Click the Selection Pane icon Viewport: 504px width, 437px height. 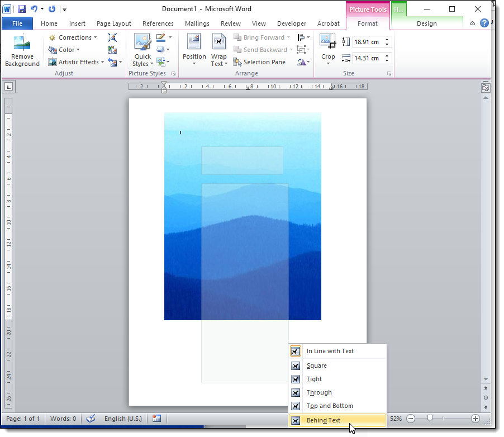pyautogui.click(x=237, y=62)
